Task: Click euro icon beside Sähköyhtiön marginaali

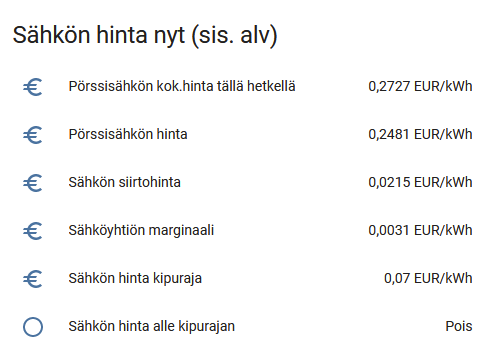Action: pyautogui.click(x=33, y=231)
